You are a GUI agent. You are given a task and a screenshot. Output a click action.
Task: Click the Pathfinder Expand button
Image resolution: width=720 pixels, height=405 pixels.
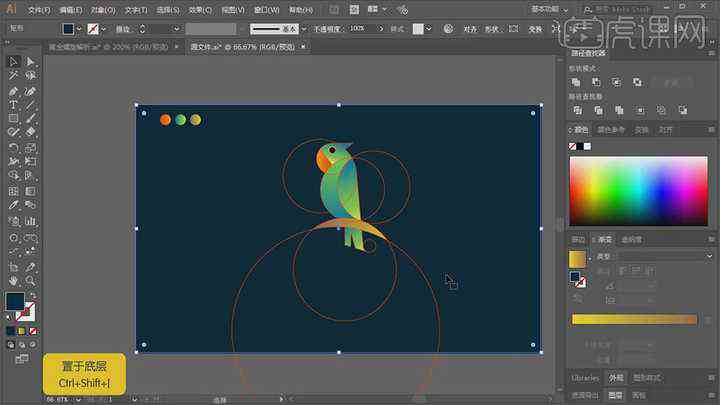click(671, 83)
